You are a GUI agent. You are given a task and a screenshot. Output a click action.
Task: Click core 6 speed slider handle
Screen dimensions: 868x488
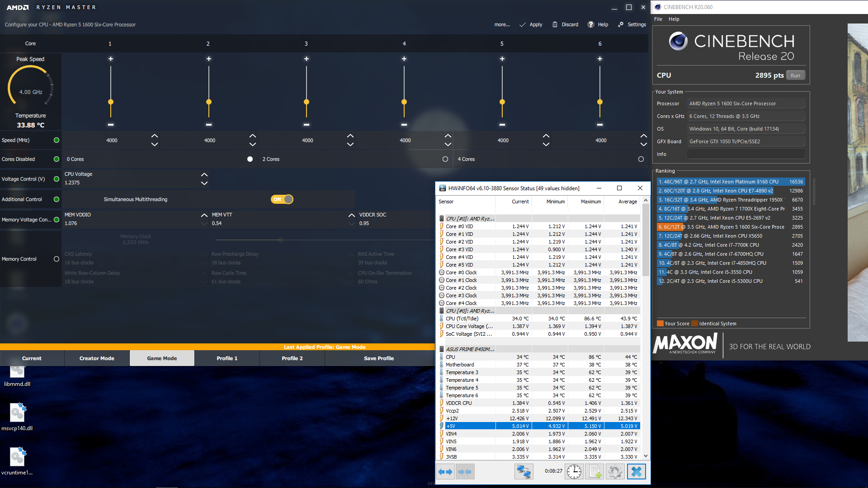600,102
